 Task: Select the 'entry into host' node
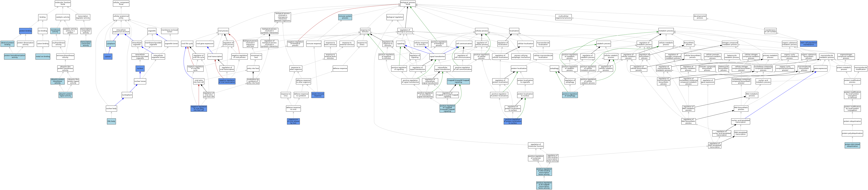click(253, 69)
